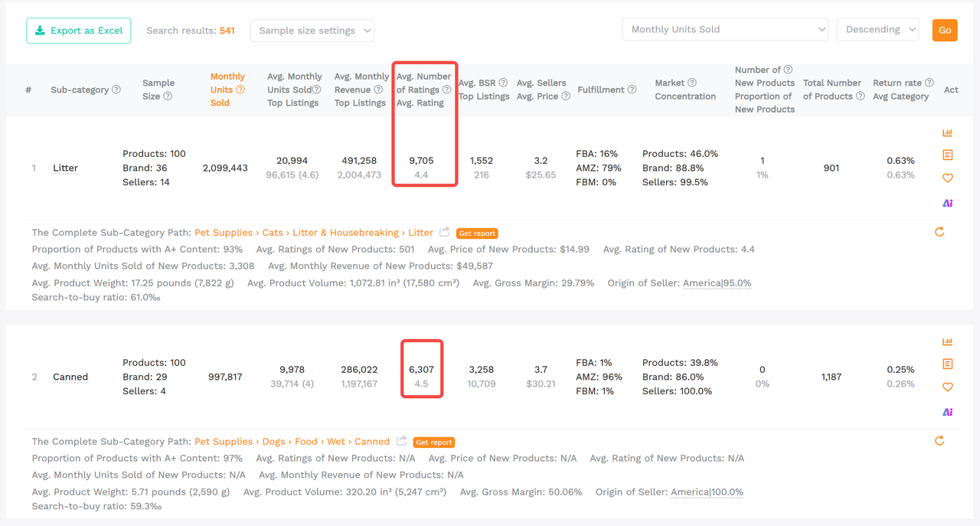This screenshot has width=980, height=526.
Task: Refresh the Litter sub-category data
Action: click(939, 231)
